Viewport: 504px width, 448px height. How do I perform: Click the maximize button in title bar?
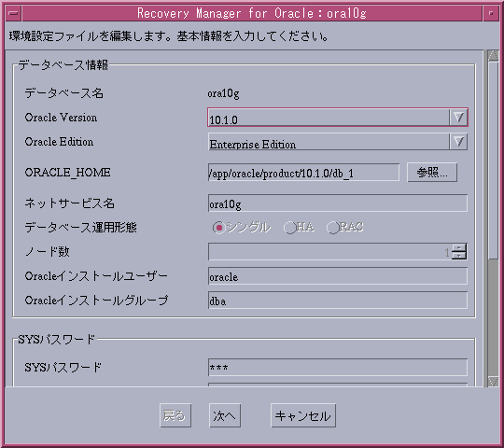point(491,13)
